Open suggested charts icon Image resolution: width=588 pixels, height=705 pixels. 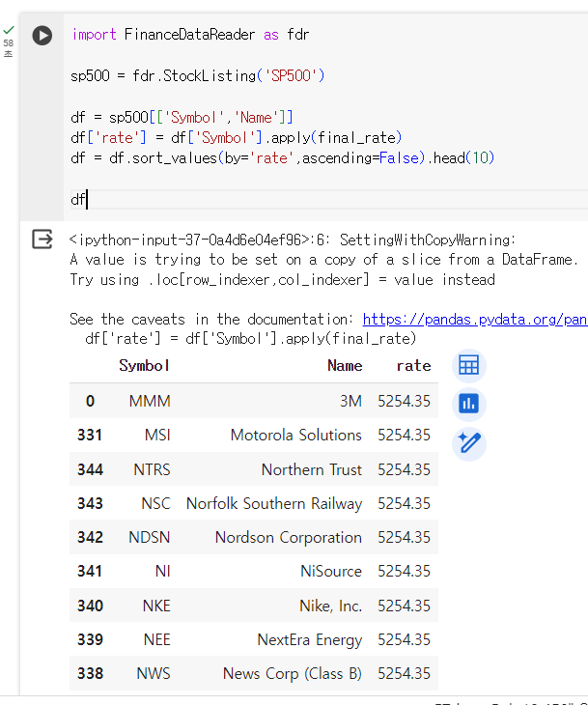pos(469,404)
